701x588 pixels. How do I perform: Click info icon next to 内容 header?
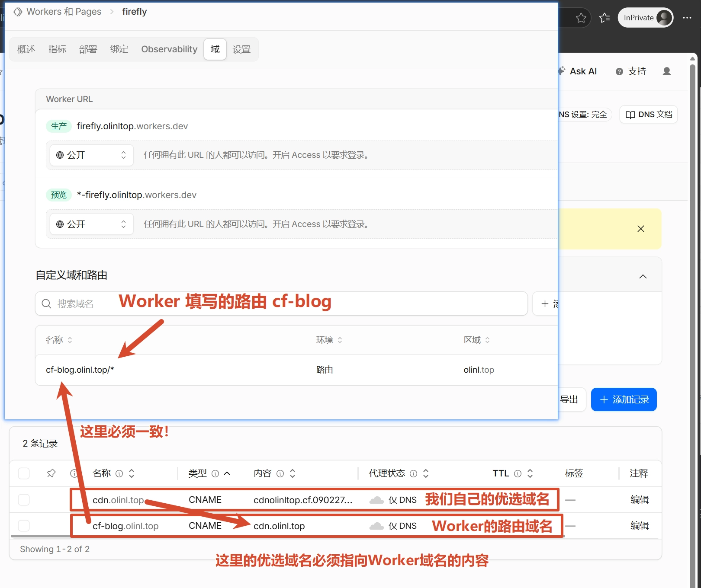(x=280, y=474)
